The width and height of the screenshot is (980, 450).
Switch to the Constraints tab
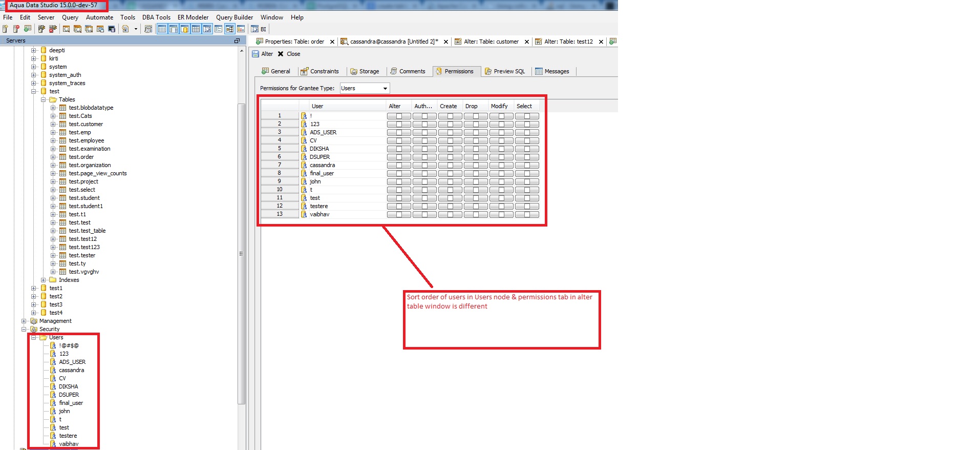pyautogui.click(x=319, y=71)
